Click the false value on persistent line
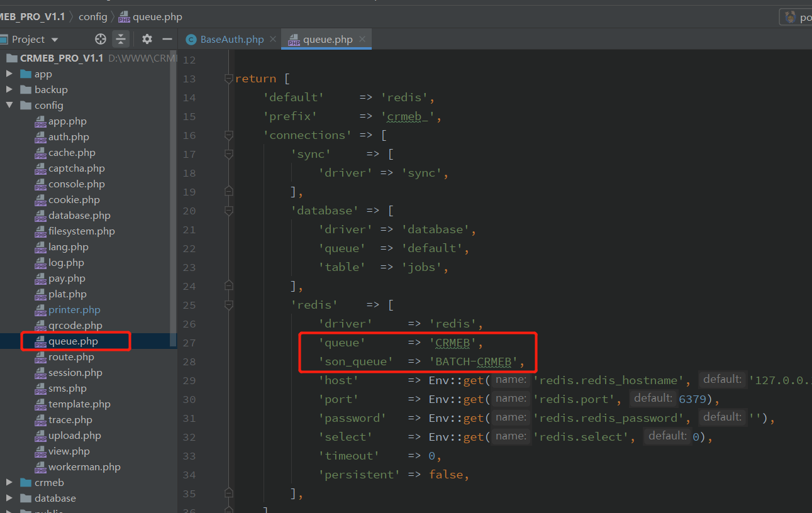The image size is (812, 513). (446, 475)
